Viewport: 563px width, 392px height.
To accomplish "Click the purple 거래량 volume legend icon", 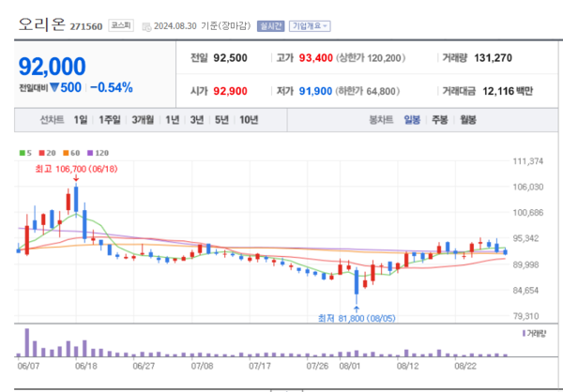I will 523,333.
